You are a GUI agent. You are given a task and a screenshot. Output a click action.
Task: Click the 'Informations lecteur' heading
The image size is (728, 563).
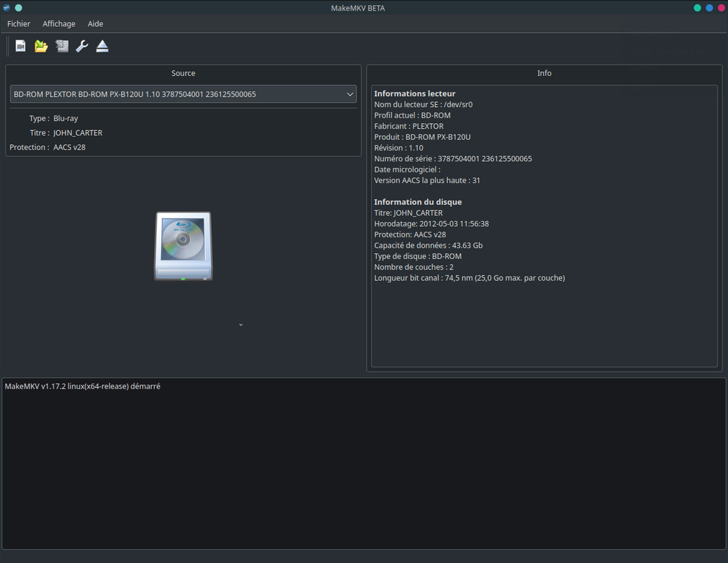(x=414, y=94)
